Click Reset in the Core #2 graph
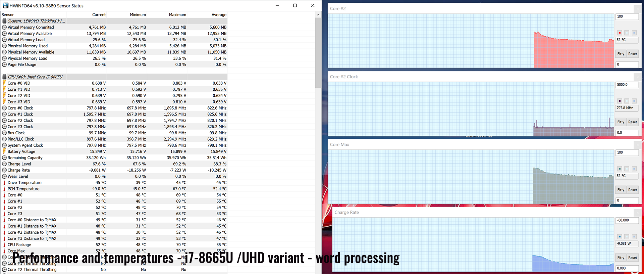 click(x=633, y=54)
